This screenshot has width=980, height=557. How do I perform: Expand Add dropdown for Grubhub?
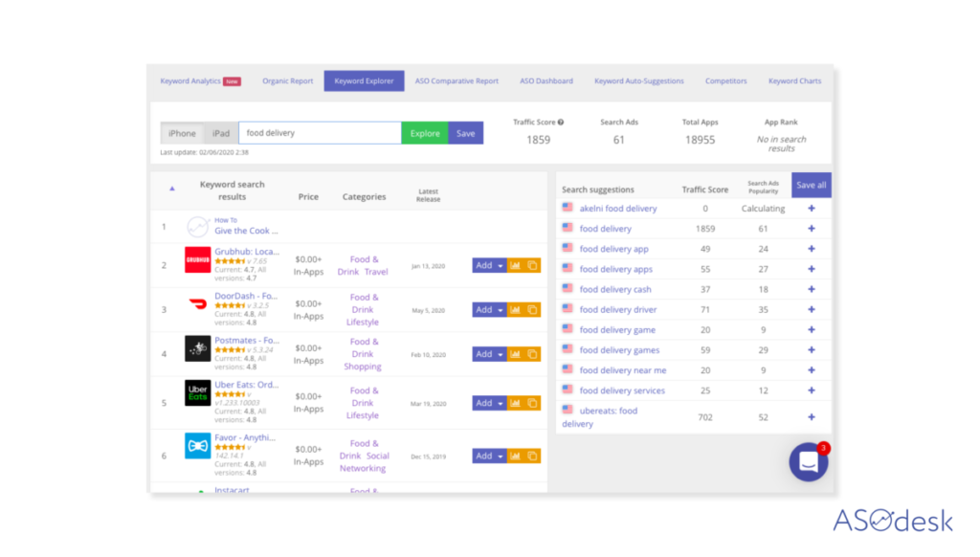pos(500,266)
